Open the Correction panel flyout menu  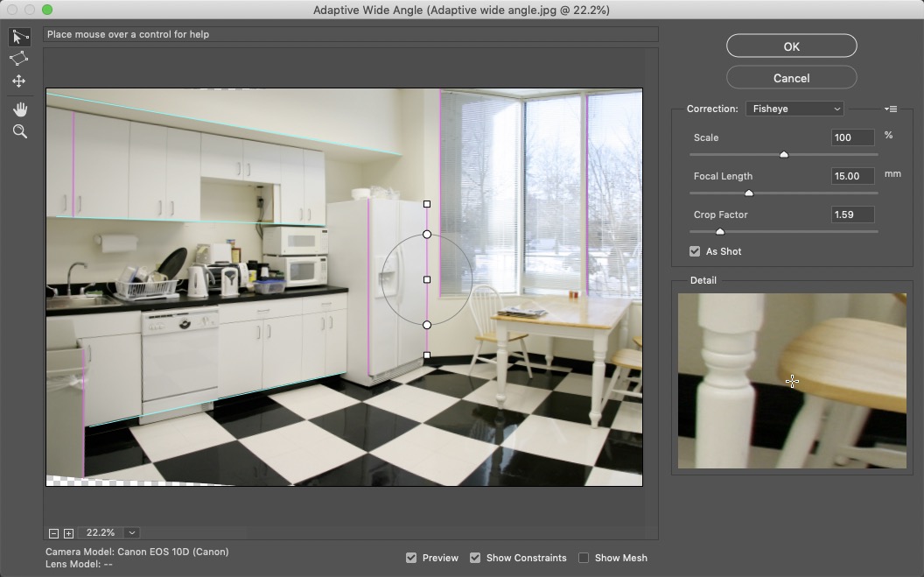[x=891, y=109]
